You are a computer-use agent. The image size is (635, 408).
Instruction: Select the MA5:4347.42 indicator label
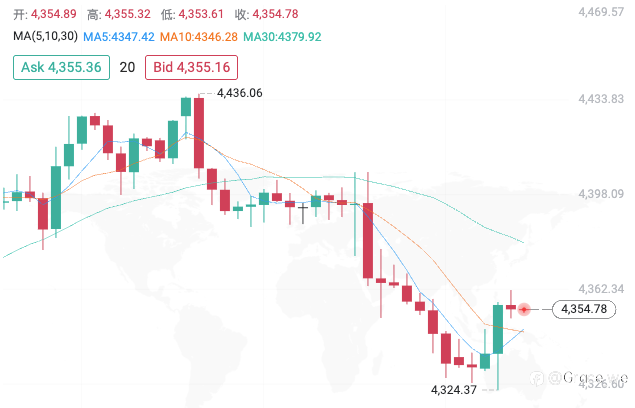(119, 37)
